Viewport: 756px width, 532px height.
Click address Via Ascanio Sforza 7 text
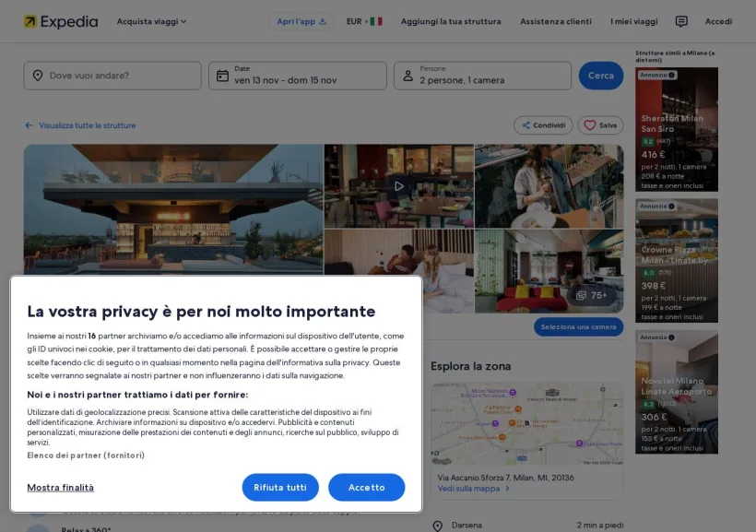click(506, 478)
